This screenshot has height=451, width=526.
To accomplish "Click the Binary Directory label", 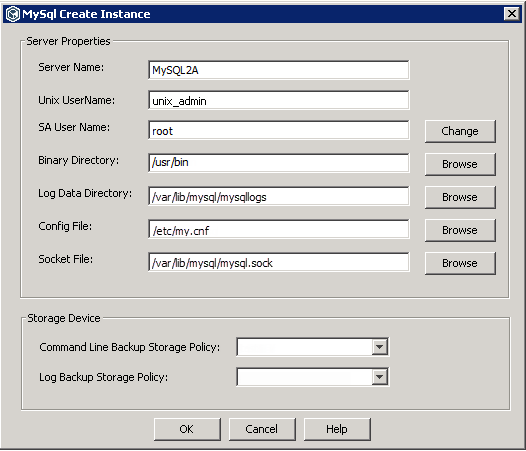I will [x=78, y=160].
